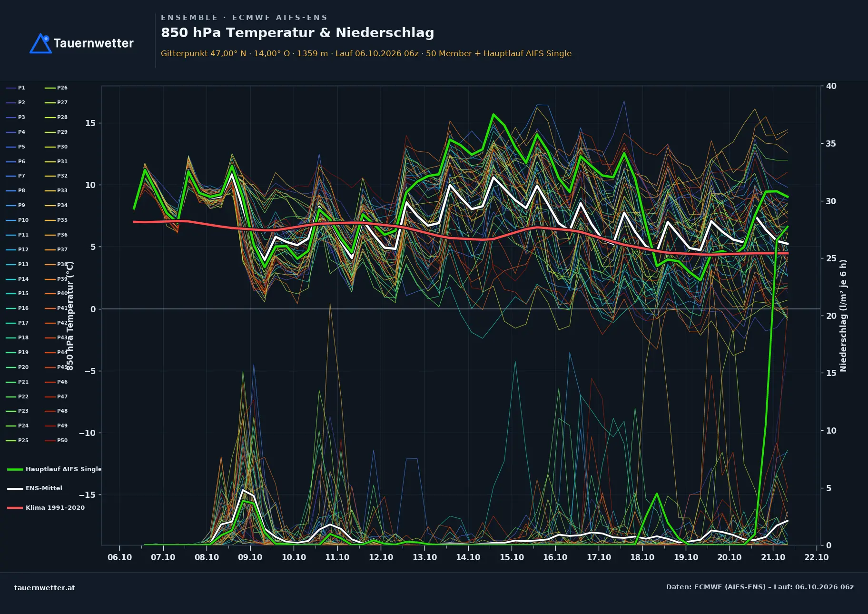Click the 'ENSEMBLE · ECMWF AIFS-ENS' subtitle
868x614 pixels.
click(x=244, y=18)
